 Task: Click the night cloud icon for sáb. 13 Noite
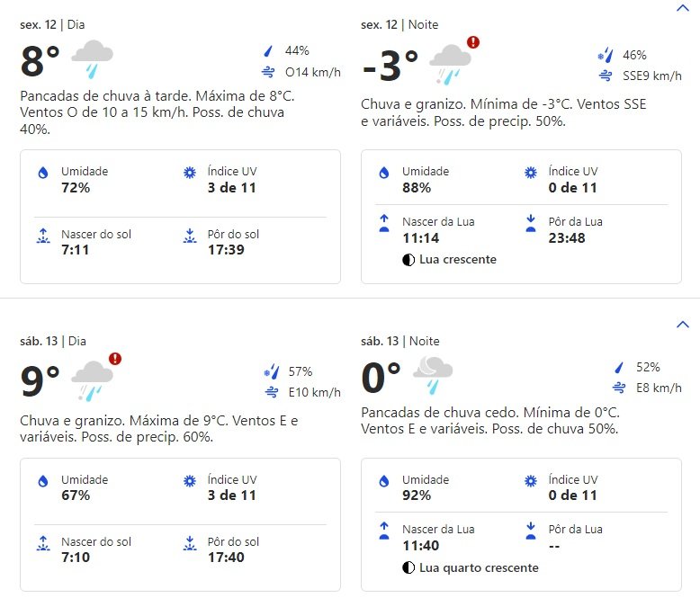(433, 375)
